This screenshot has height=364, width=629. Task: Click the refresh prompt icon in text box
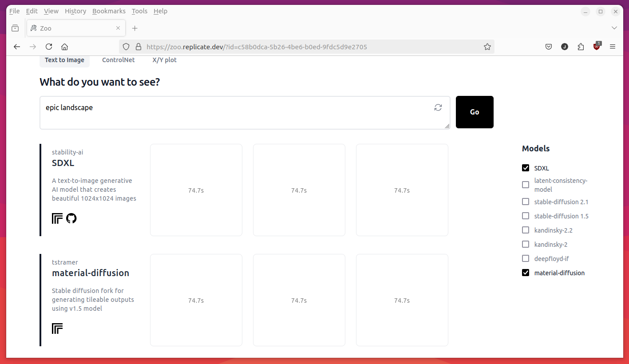pyautogui.click(x=438, y=107)
